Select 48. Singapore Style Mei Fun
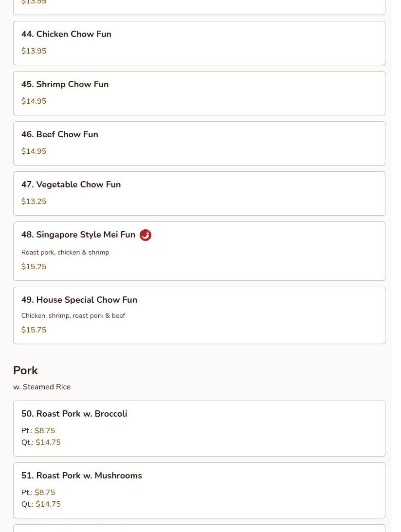The width and height of the screenshot is (401, 532). click(78, 235)
